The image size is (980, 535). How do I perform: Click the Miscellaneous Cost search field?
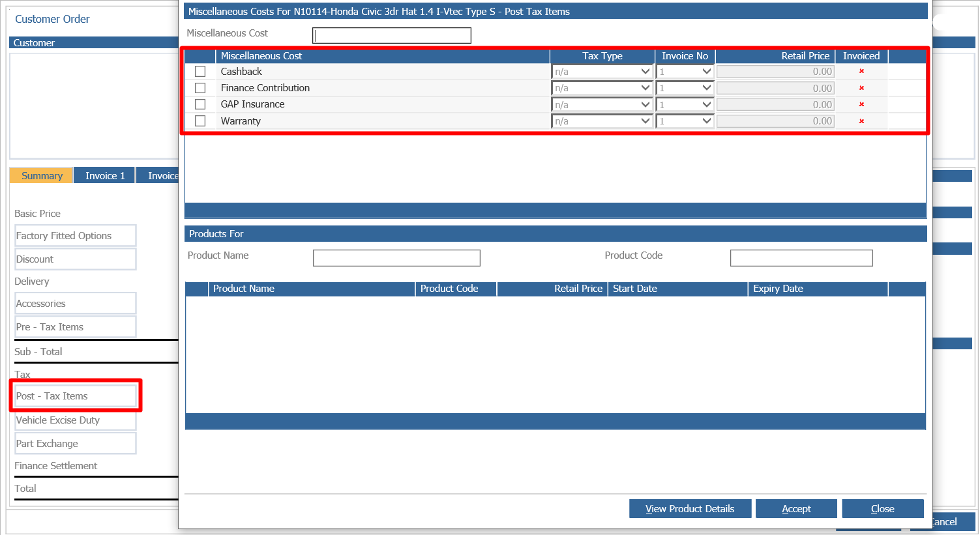tap(391, 35)
